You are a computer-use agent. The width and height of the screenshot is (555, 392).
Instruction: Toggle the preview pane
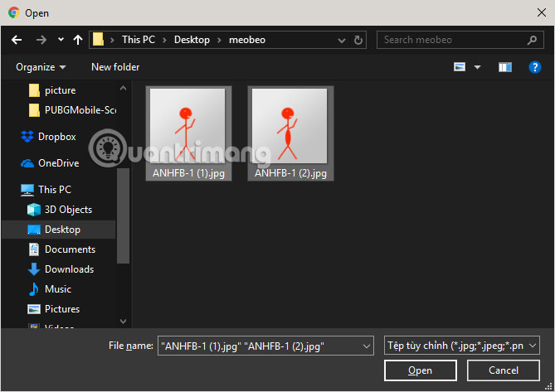(505, 67)
